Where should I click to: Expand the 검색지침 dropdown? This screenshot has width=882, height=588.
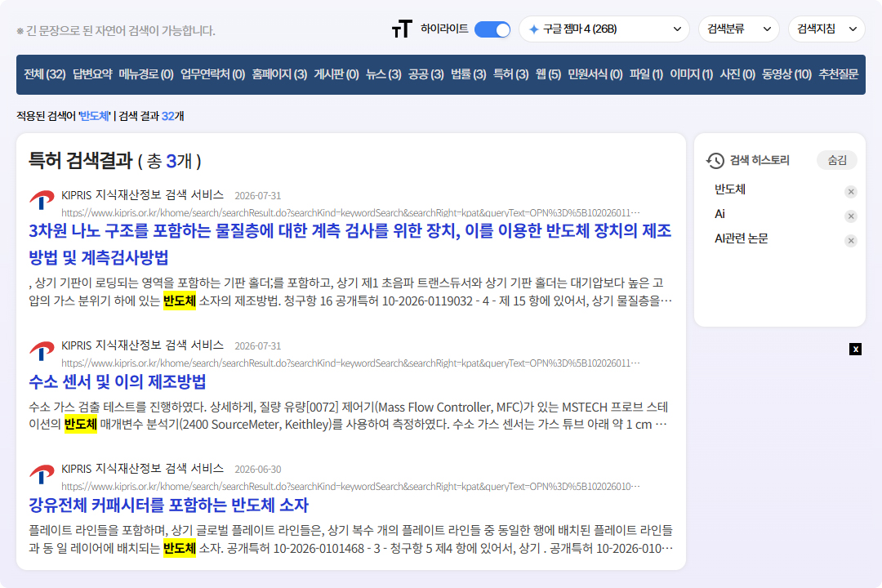[x=826, y=29]
